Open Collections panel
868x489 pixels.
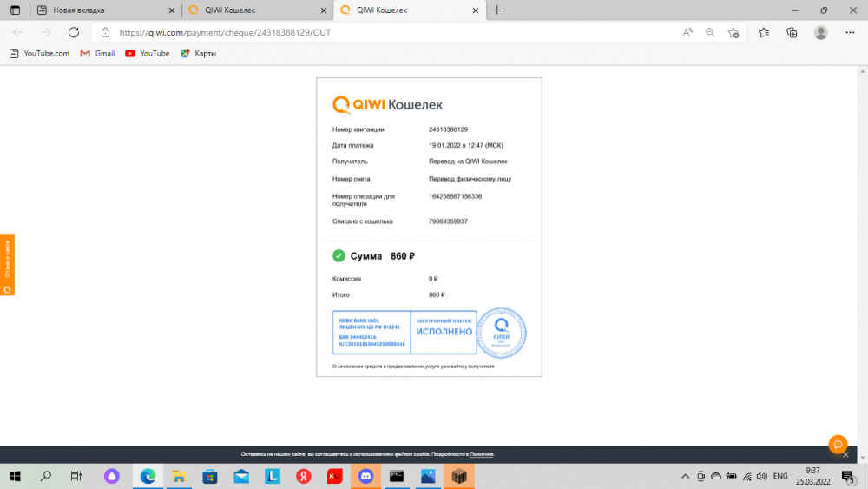tap(792, 33)
